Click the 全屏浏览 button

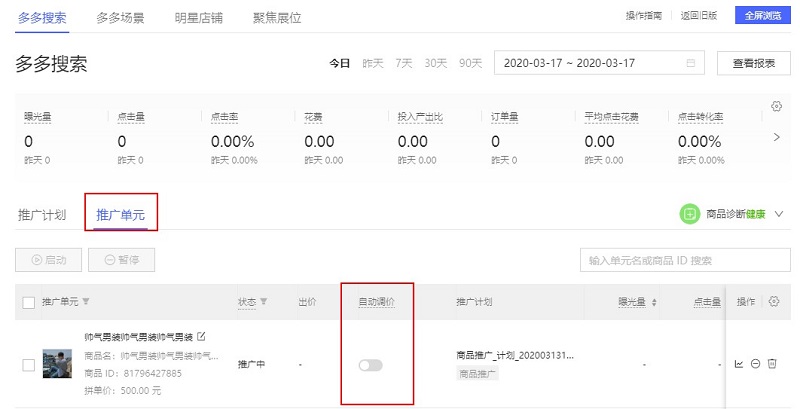[x=763, y=15]
